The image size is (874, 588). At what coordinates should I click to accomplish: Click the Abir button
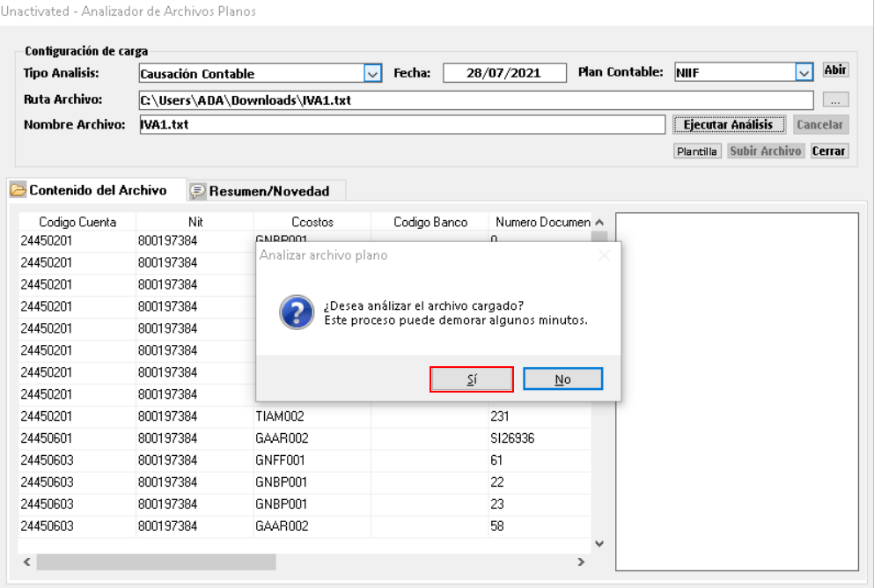(834, 70)
